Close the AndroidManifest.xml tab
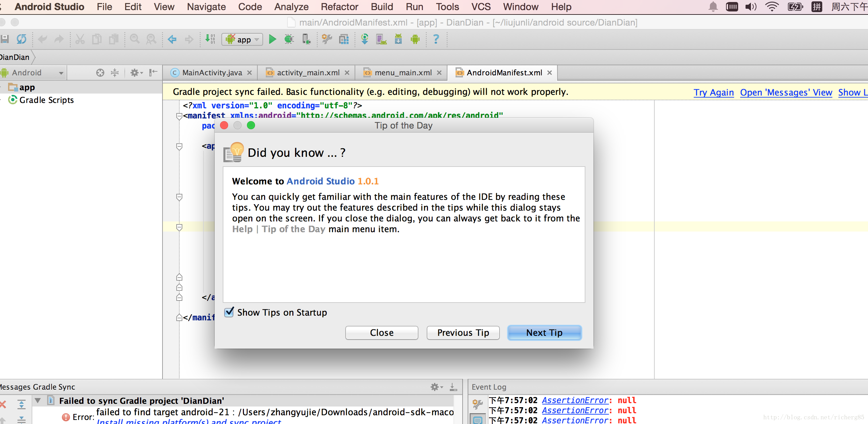 [x=550, y=72]
